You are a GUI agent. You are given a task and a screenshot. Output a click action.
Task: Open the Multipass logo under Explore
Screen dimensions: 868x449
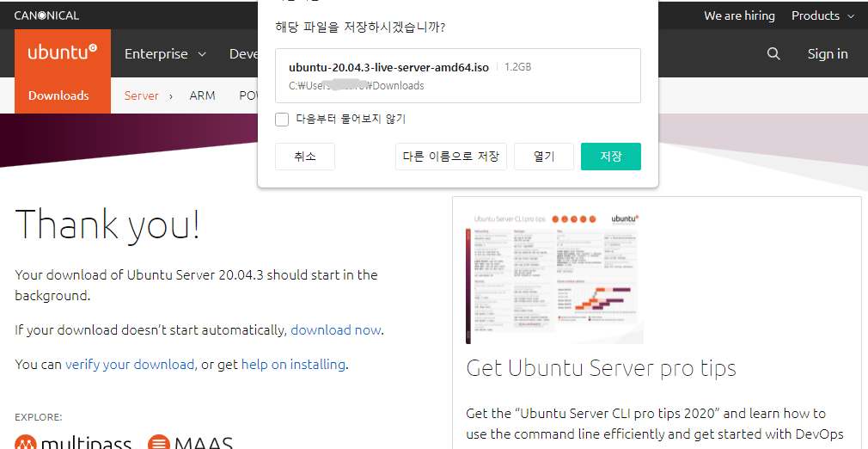coord(73,443)
